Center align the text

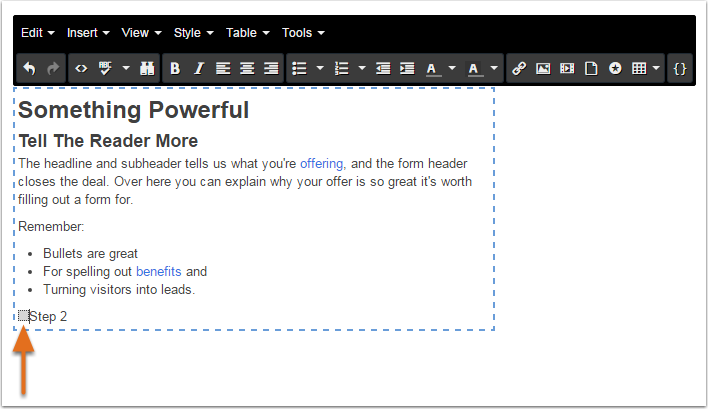tap(247, 69)
